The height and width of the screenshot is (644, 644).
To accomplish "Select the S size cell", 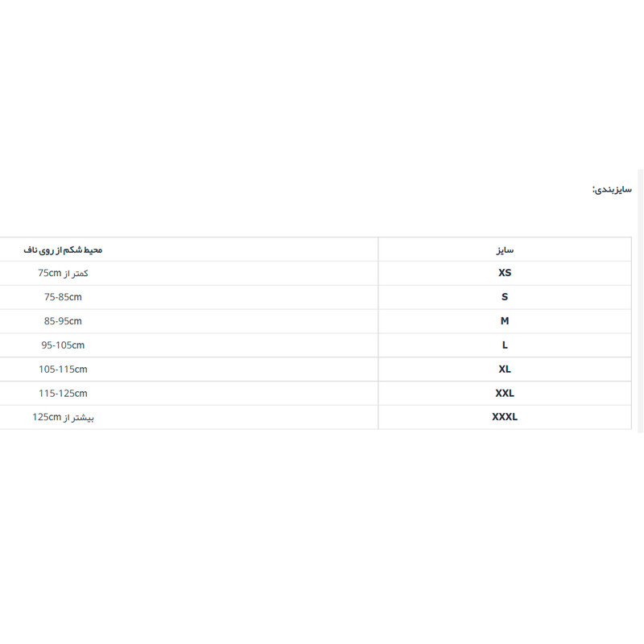I will click(x=505, y=297).
